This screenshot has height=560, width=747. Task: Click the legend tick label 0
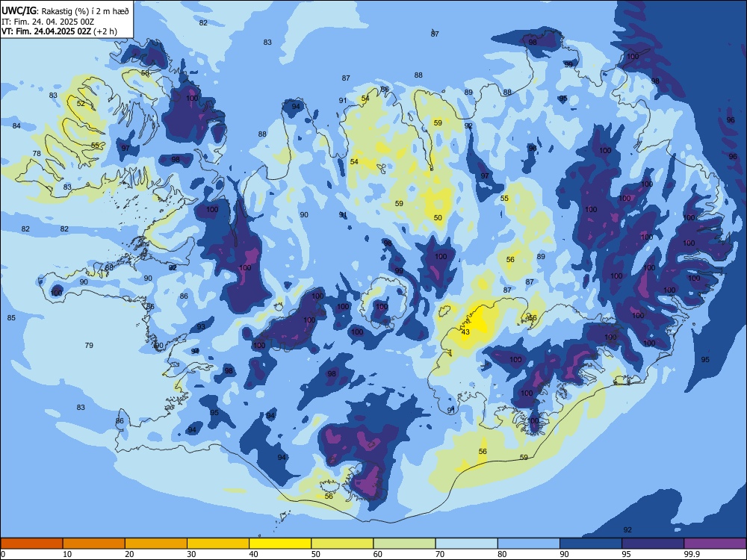pyautogui.click(x=3, y=554)
